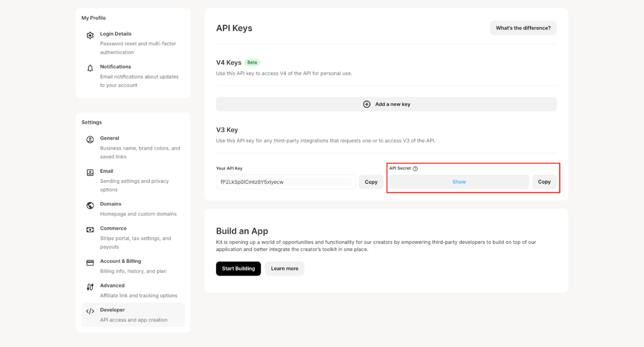Click the Account & Billing card icon
The width and height of the screenshot is (644, 347).
90,261
